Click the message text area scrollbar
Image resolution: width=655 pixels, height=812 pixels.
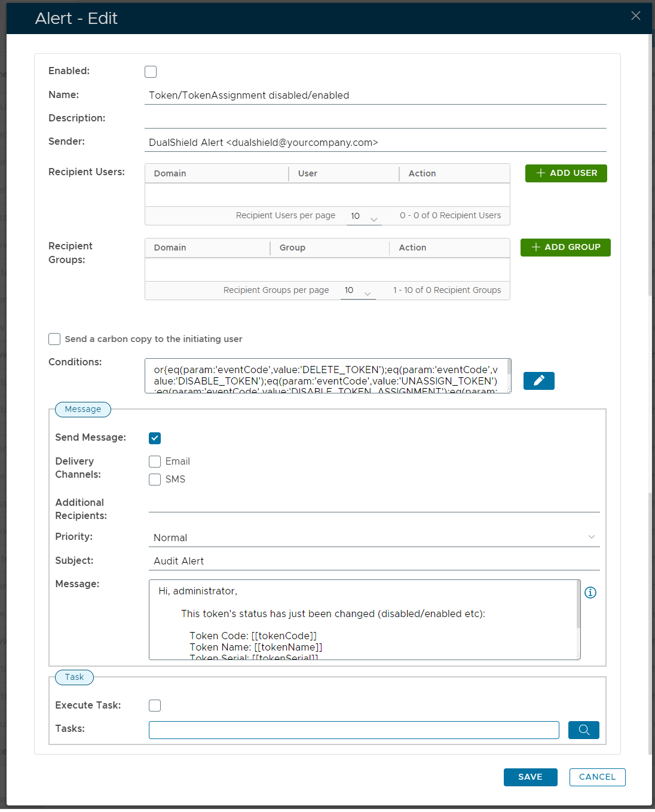coord(579,605)
